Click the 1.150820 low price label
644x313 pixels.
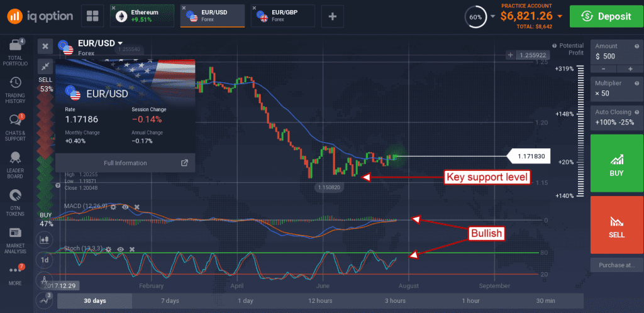coord(328,187)
